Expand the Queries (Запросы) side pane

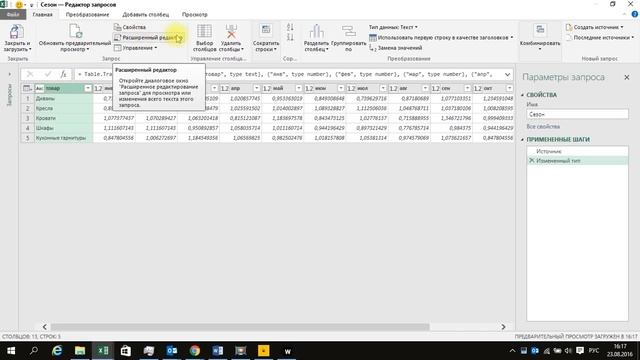pyautogui.click(x=9, y=74)
